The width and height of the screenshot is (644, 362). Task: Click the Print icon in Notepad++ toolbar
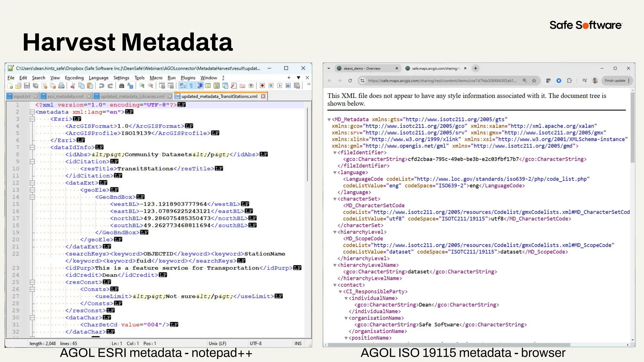[61, 86]
